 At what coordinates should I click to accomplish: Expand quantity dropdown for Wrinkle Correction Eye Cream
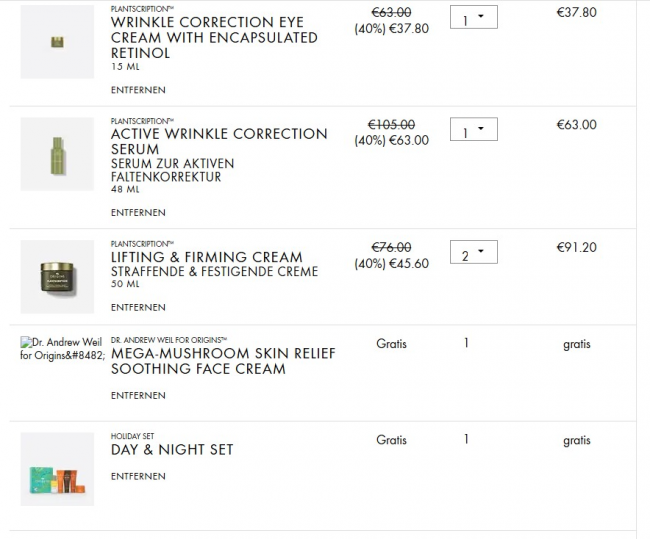coord(473,17)
